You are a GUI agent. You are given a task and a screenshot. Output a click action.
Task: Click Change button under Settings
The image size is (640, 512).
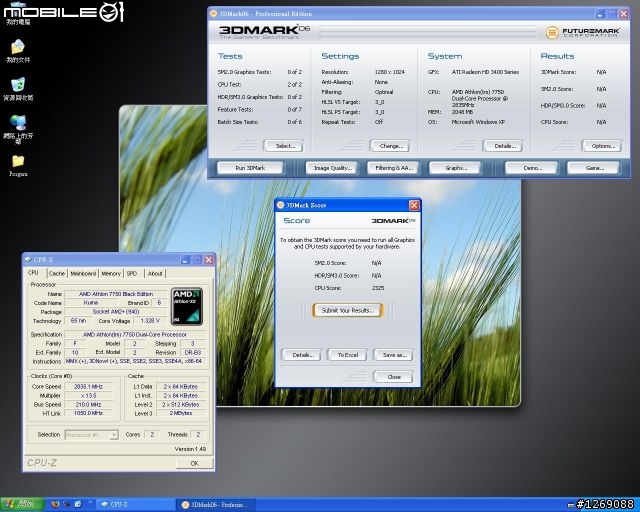pos(390,146)
